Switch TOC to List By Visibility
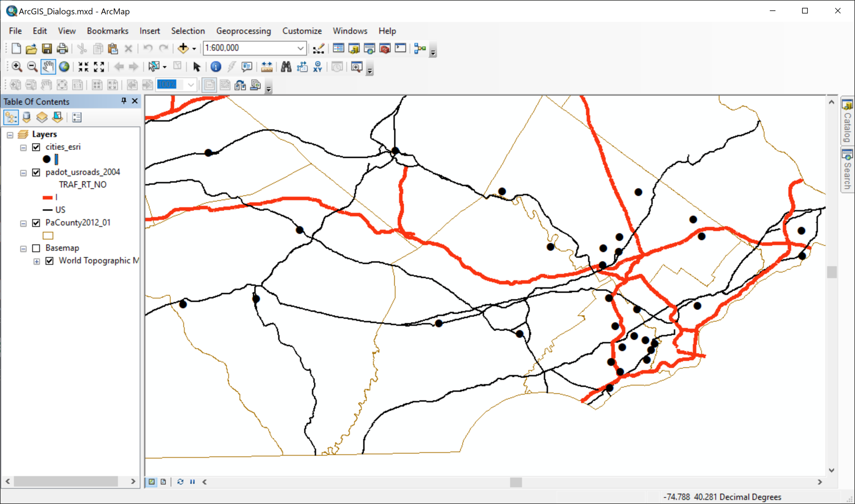Image resolution: width=855 pixels, height=504 pixels. 42,117
